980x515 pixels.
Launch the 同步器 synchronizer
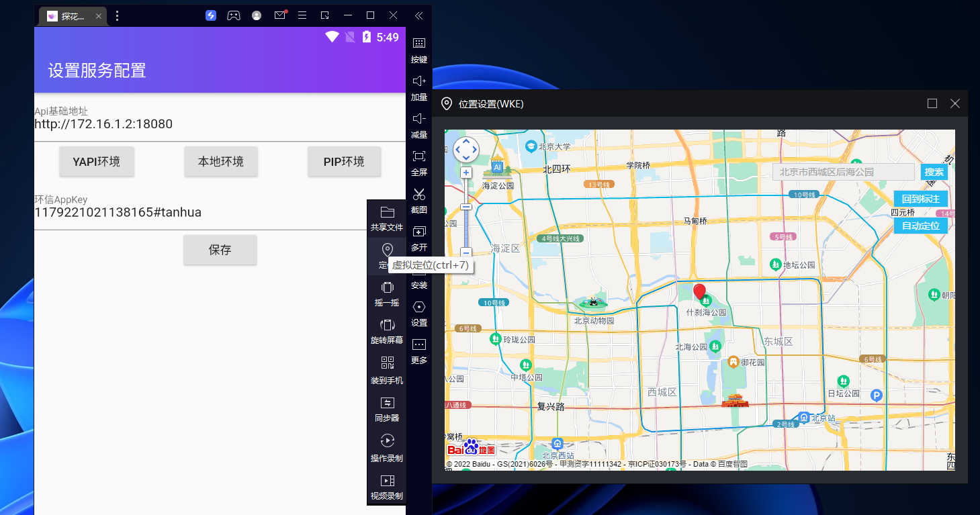(x=387, y=408)
